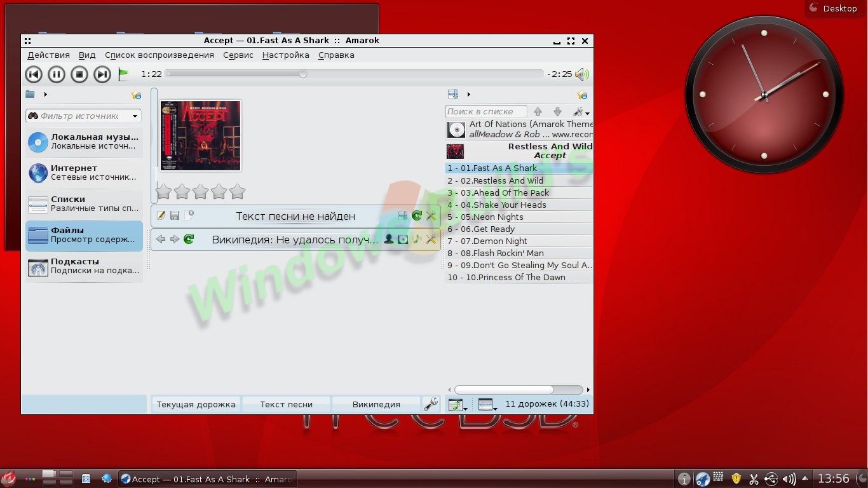Rate the track with the third star
This screenshot has height=488, width=868.
point(200,191)
